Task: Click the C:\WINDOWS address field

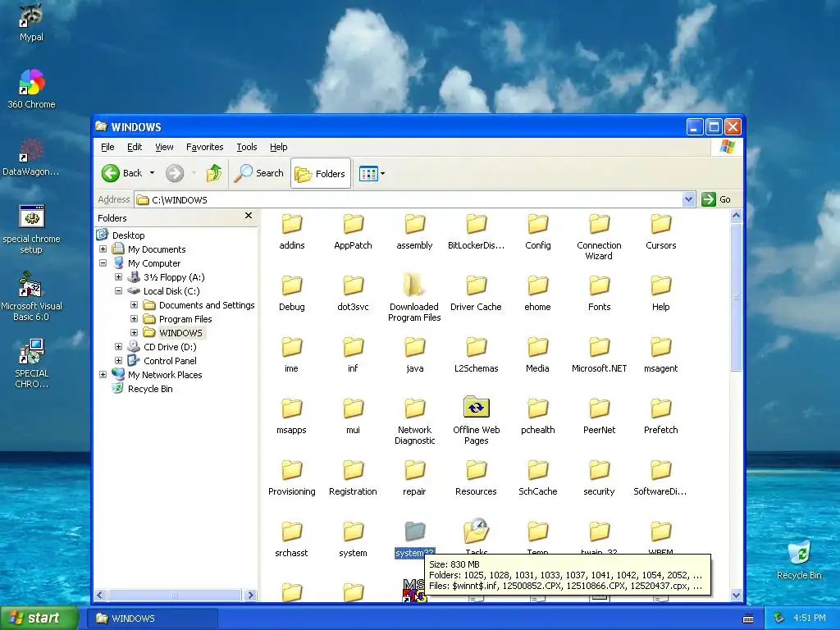Action: [x=409, y=200]
